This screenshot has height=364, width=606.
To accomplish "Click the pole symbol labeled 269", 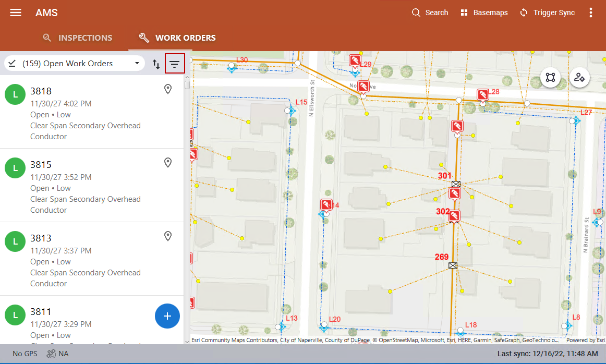I will [x=453, y=265].
